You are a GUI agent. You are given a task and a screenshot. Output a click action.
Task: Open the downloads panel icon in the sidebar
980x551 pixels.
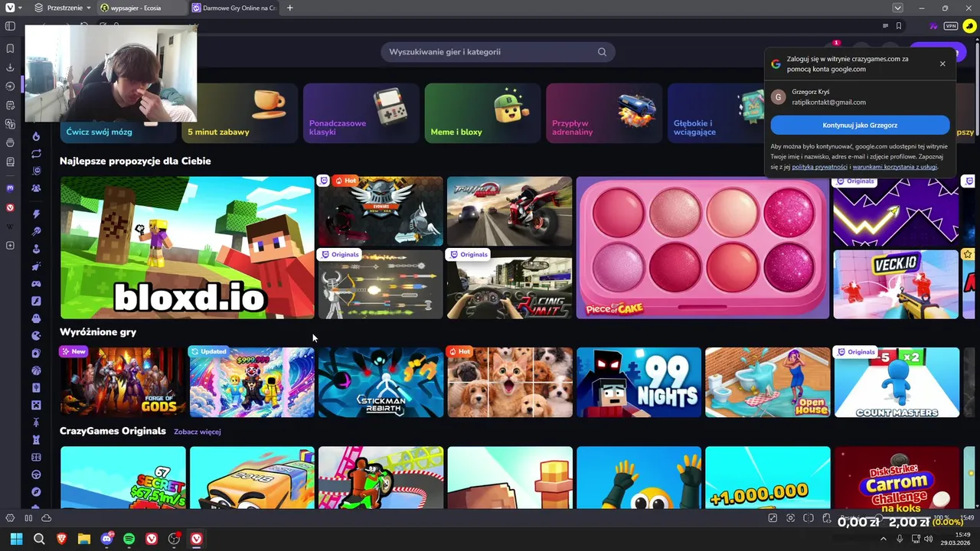(10, 67)
